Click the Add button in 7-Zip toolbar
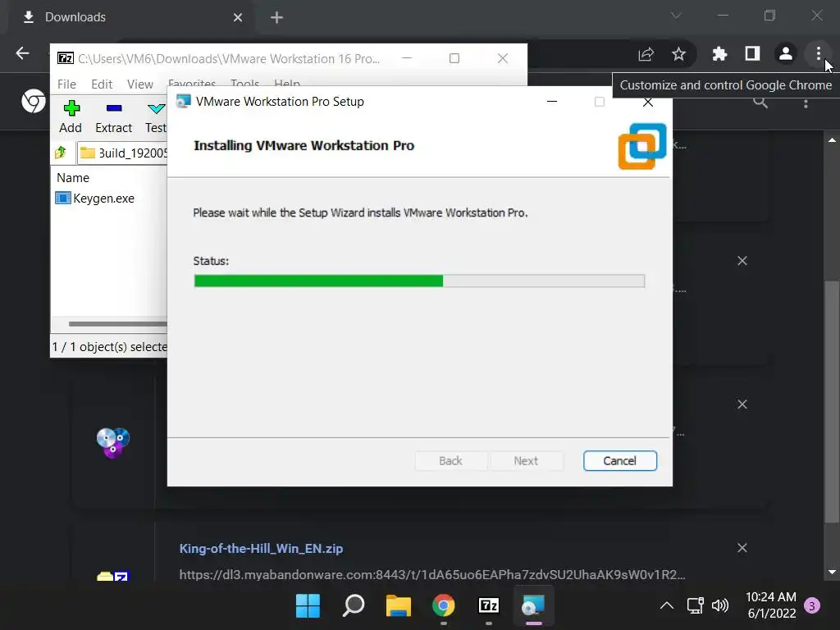The height and width of the screenshot is (630, 840). pos(71,116)
